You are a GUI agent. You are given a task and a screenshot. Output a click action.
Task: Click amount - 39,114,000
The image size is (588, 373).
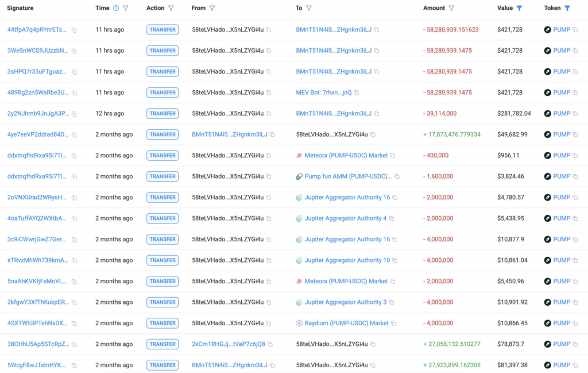coord(439,113)
